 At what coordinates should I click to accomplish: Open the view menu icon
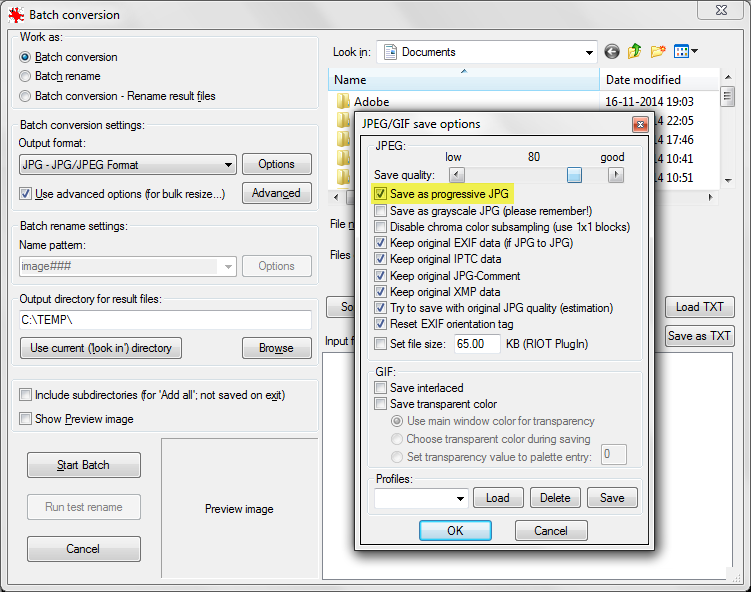(686, 52)
